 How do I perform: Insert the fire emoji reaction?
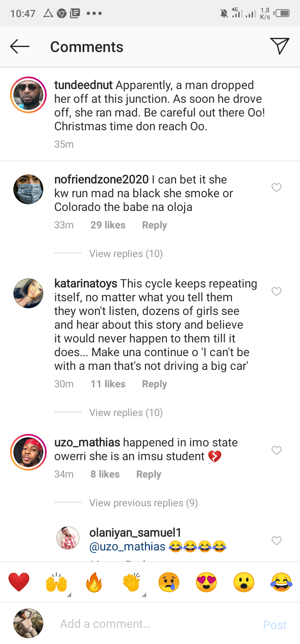94,582
